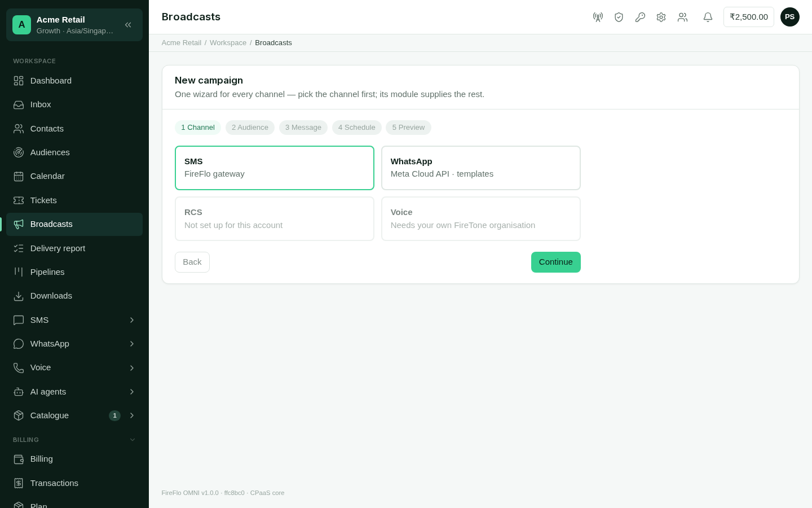Go to wizard step 3 Message
812x508 pixels.
click(x=303, y=128)
